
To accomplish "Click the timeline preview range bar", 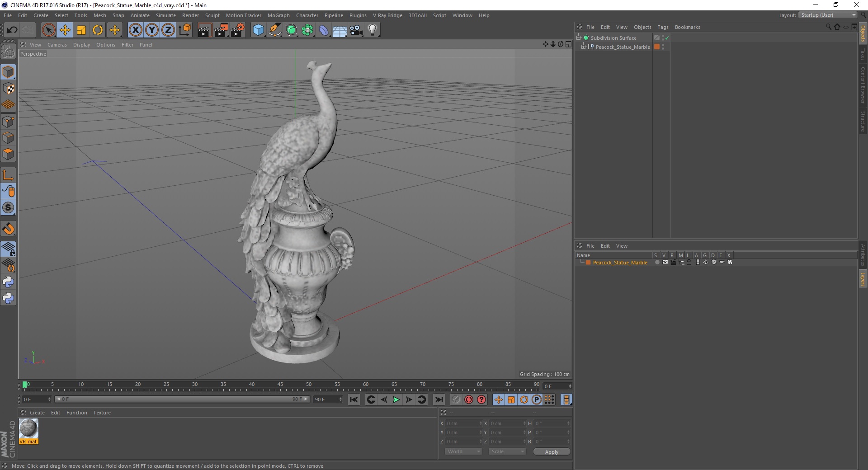I will point(182,399).
